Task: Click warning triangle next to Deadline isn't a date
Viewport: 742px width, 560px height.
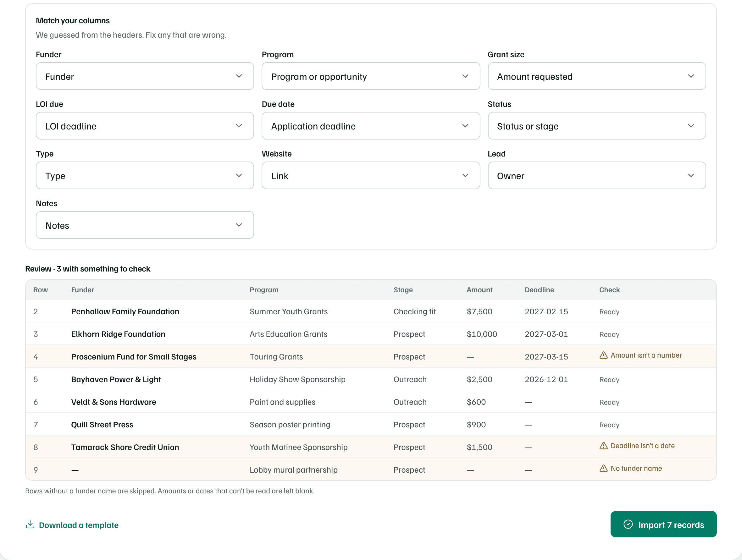Action: (x=603, y=446)
